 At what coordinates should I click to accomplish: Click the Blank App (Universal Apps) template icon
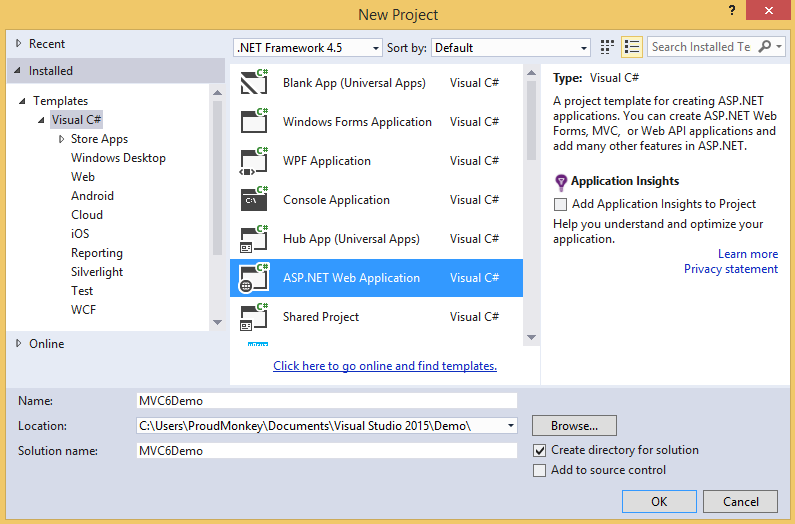click(254, 82)
